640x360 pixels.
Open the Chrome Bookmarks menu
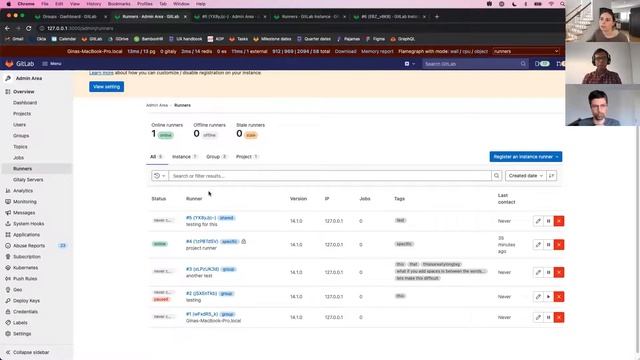(x=119, y=4)
